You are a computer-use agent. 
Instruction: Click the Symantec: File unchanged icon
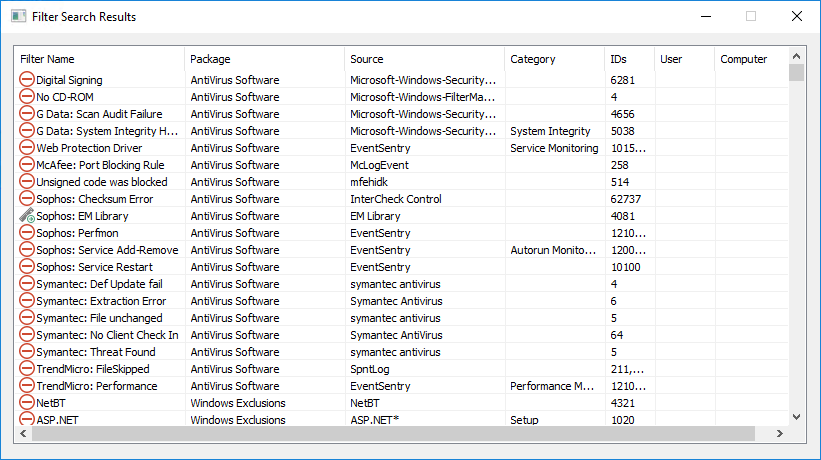[x=27, y=317]
